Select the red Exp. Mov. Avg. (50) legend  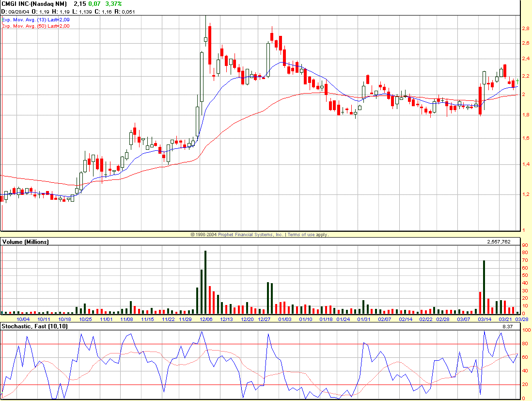[35, 26]
